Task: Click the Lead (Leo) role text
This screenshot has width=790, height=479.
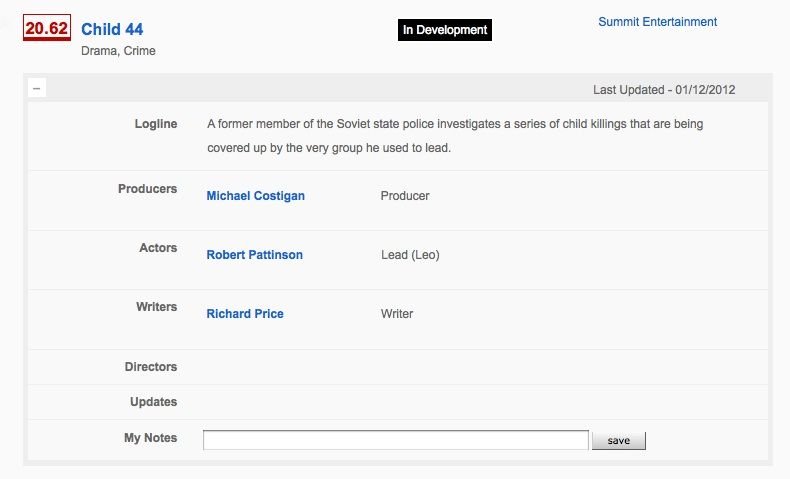Action: coord(410,255)
